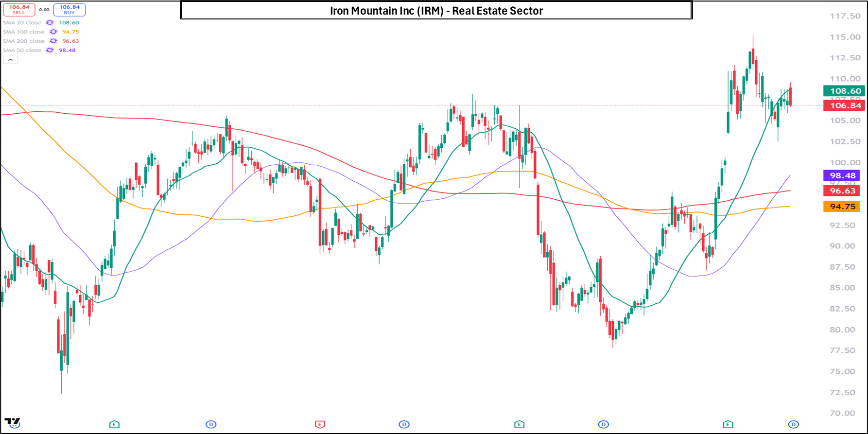Click the red 96.63 price tag on the axis
The width and height of the screenshot is (868, 434).
click(x=842, y=191)
